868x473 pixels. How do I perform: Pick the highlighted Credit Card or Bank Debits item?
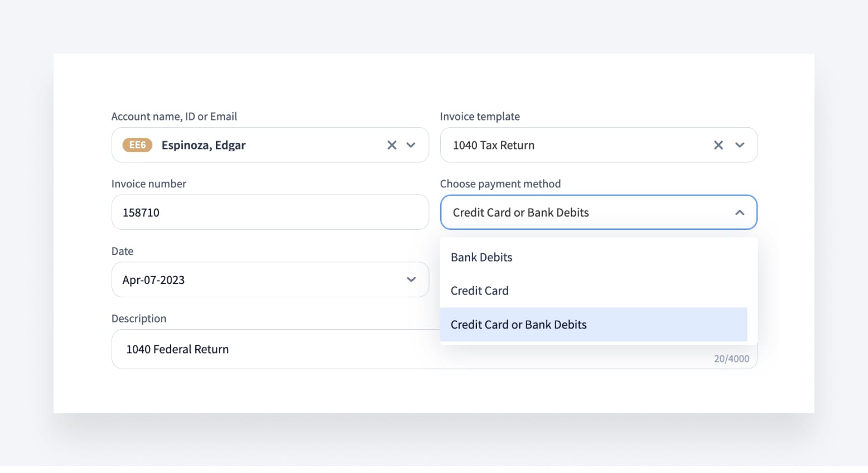[519, 325]
